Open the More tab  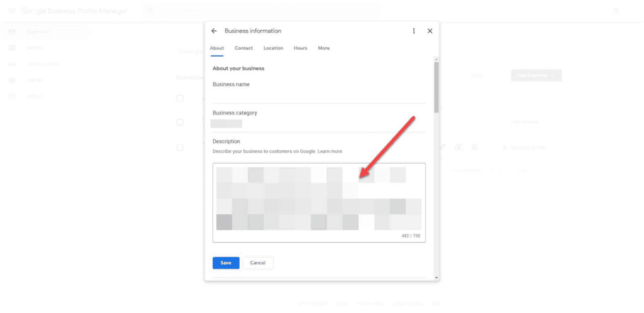(x=323, y=48)
